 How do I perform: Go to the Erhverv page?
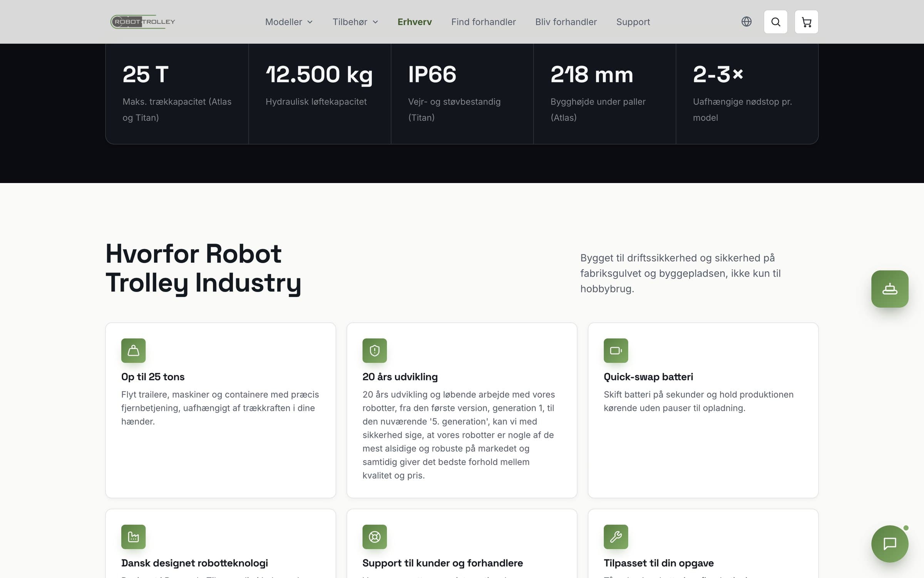click(415, 22)
